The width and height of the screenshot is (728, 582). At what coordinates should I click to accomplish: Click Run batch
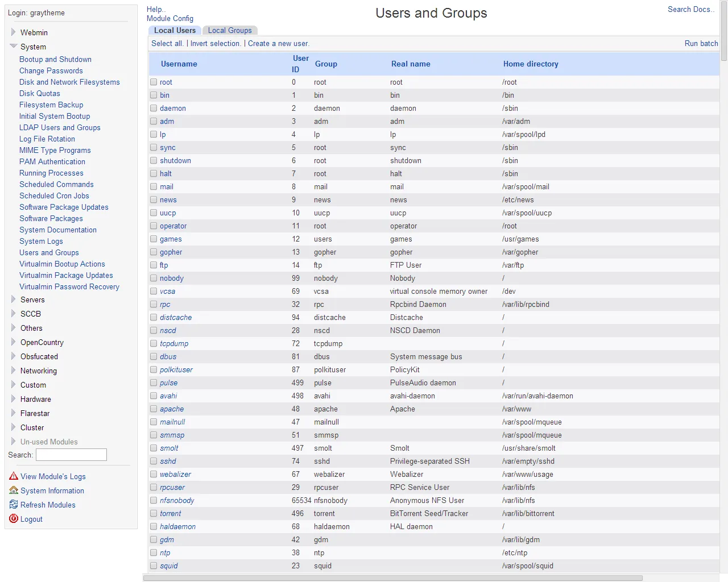pyautogui.click(x=701, y=43)
